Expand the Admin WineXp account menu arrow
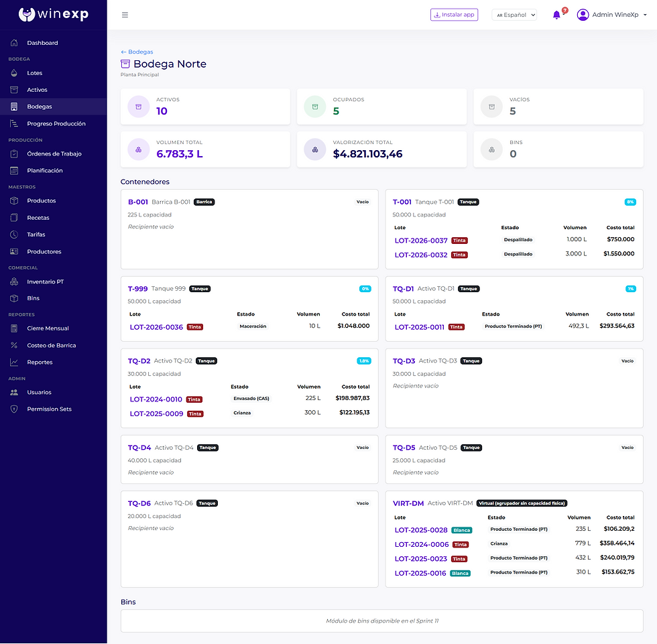Image resolution: width=657 pixels, height=644 pixels. coord(645,15)
